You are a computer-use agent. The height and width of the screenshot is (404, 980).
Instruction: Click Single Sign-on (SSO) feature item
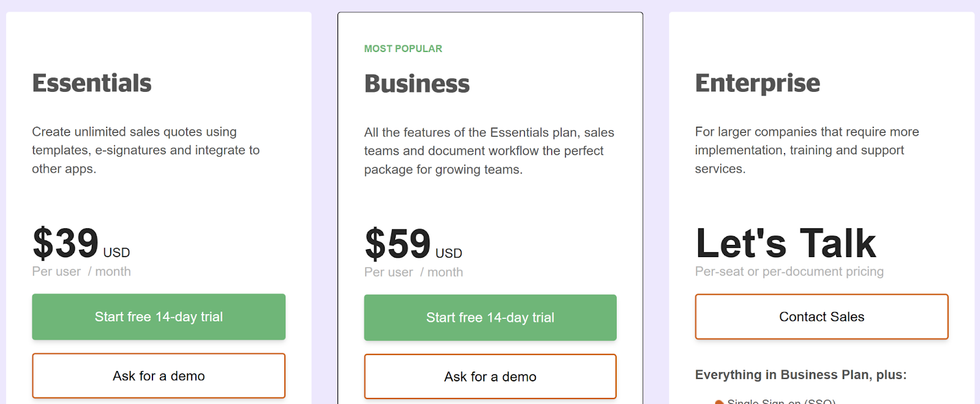(782, 401)
